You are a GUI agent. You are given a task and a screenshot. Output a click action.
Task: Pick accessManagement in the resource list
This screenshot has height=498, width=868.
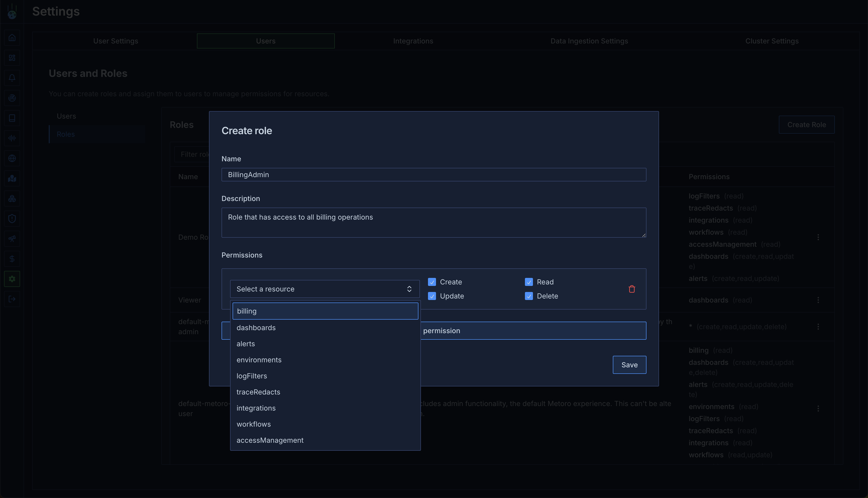tap(270, 440)
